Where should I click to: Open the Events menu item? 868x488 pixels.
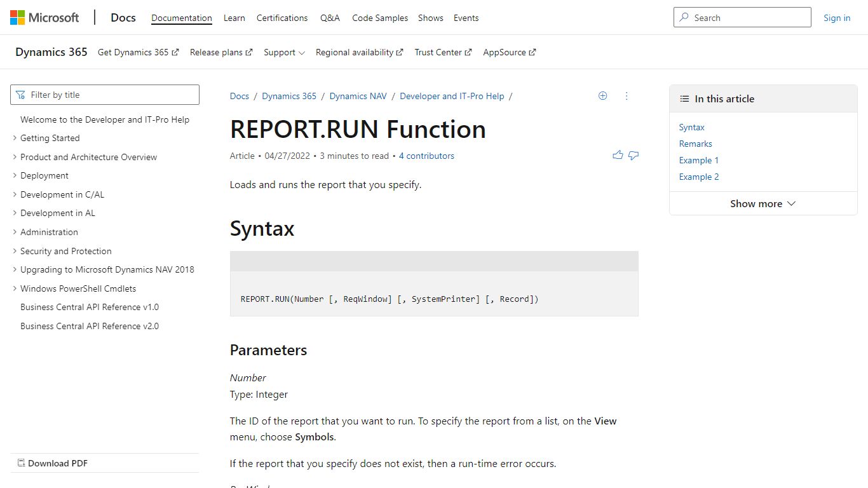click(466, 18)
